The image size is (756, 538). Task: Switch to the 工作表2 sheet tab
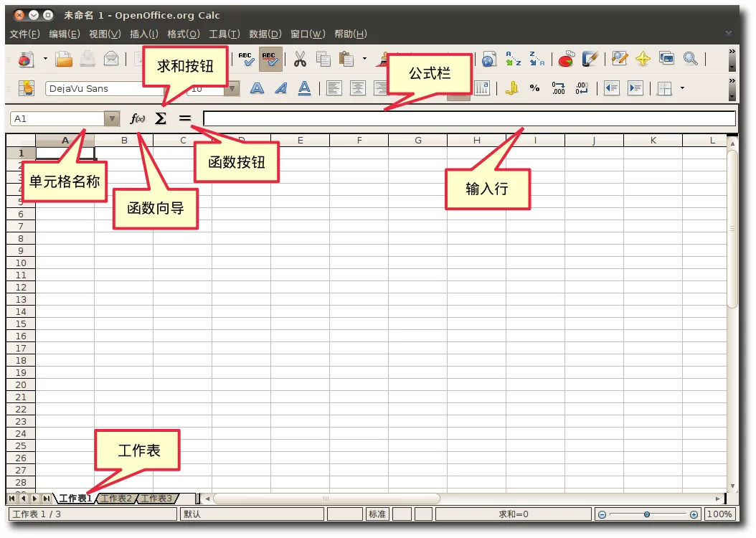pos(115,499)
